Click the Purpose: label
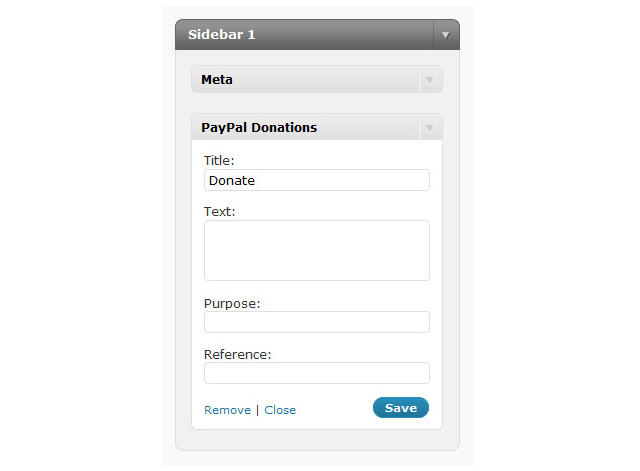This screenshot has height=471, width=640. click(232, 303)
